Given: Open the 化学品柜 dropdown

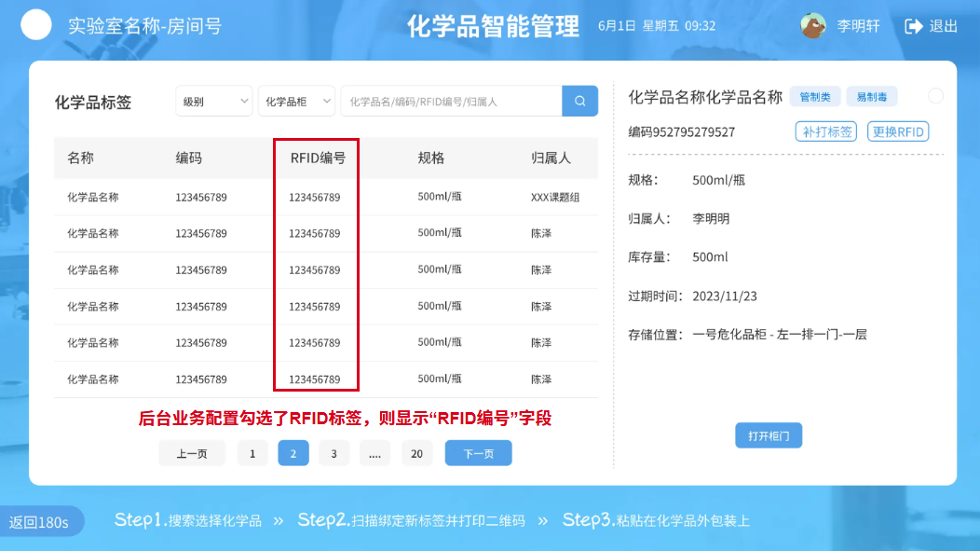Looking at the screenshot, I should [296, 102].
